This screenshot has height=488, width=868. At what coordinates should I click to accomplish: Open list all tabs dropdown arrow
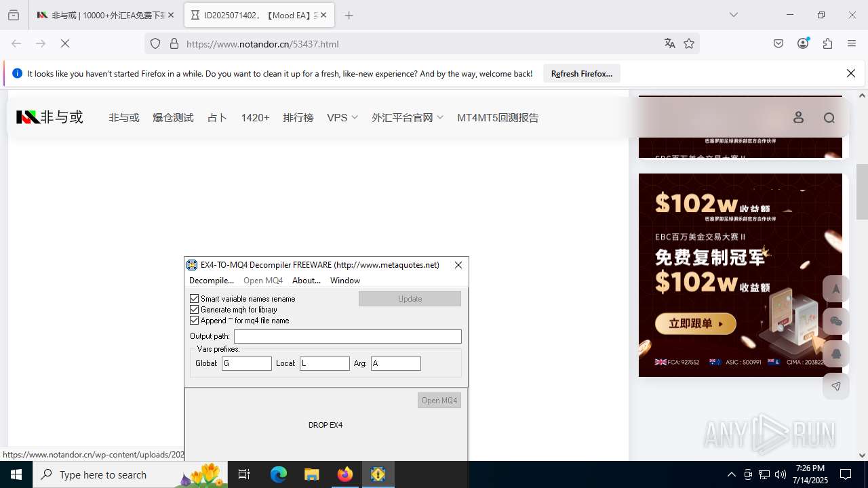[734, 15]
